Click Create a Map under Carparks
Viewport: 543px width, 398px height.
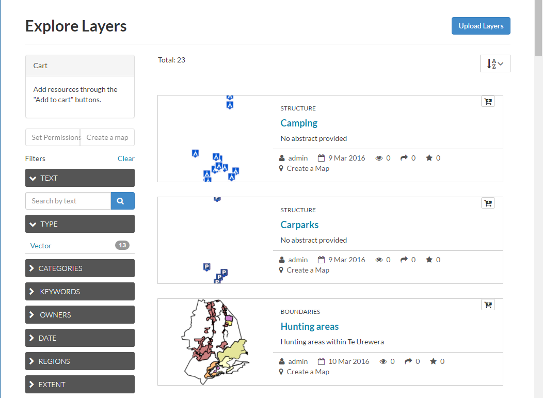pyautogui.click(x=308, y=270)
